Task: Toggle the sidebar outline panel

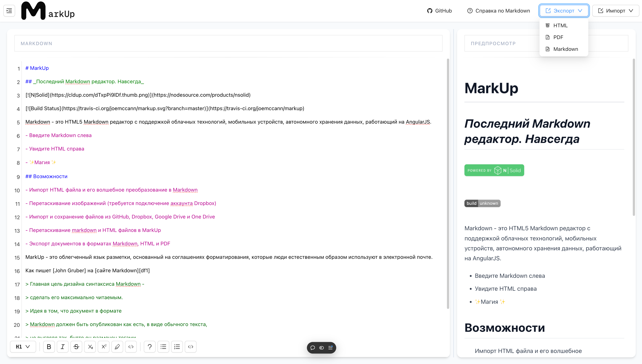Action: pyautogui.click(x=9, y=11)
